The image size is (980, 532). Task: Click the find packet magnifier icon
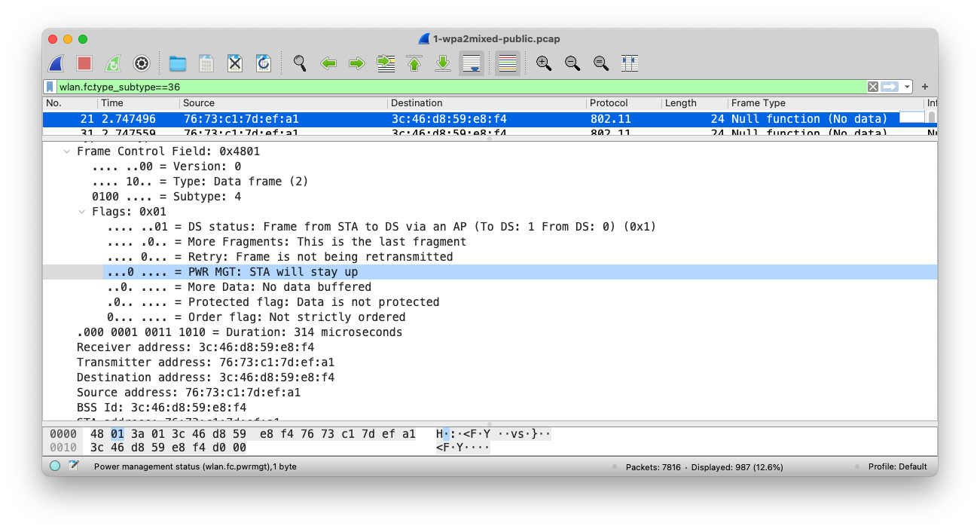300,63
